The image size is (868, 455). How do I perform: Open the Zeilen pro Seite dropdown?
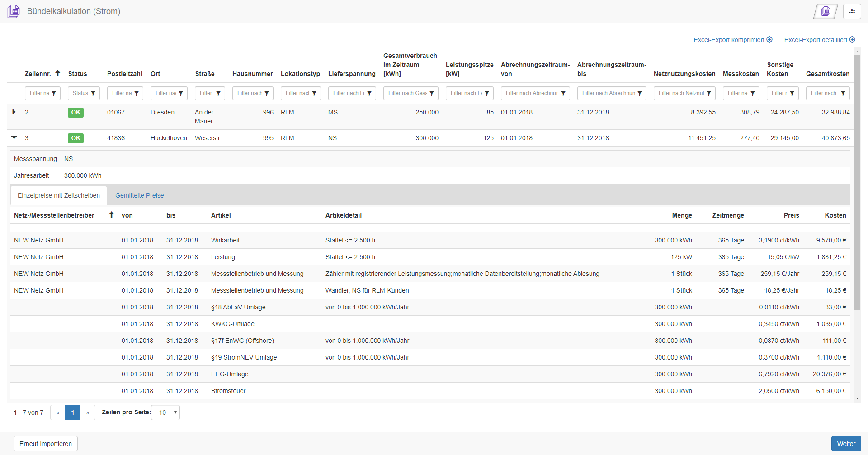165,412
